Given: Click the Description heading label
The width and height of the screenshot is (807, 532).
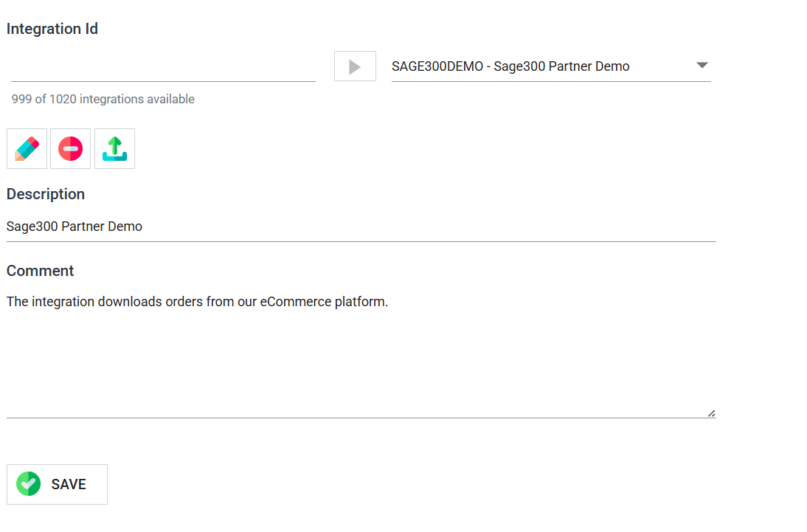Looking at the screenshot, I should click(46, 194).
